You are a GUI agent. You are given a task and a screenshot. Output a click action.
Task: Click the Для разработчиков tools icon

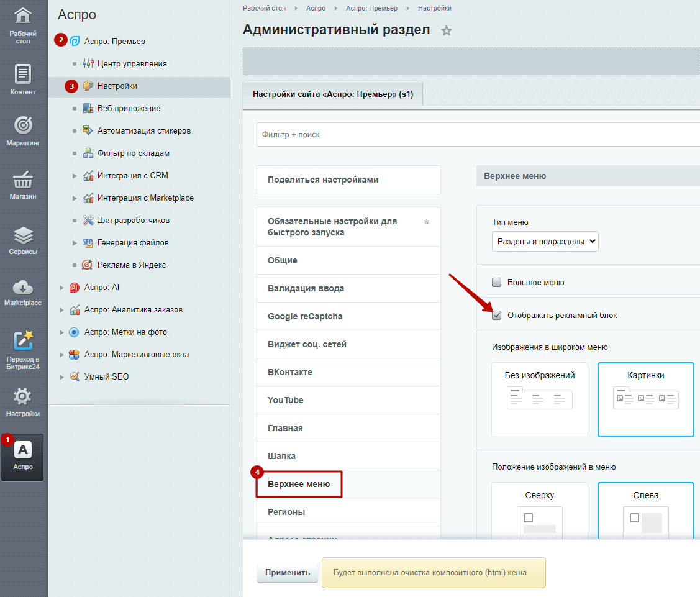click(88, 220)
